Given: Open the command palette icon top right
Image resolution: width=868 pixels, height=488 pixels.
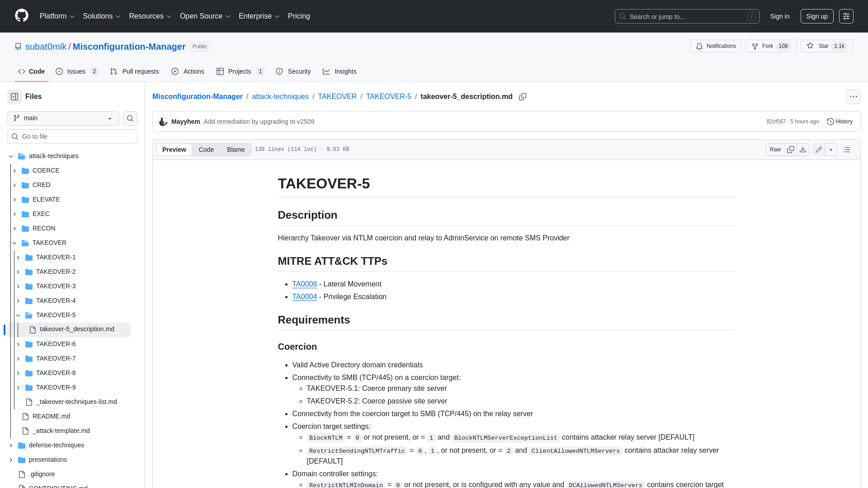Looking at the screenshot, I should pyautogui.click(x=847, y=16).
